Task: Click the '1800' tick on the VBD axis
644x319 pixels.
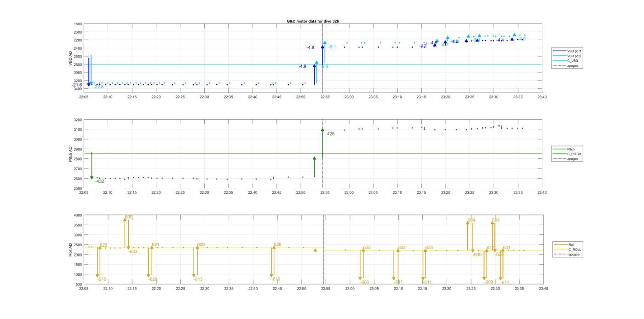Action: 78,24
